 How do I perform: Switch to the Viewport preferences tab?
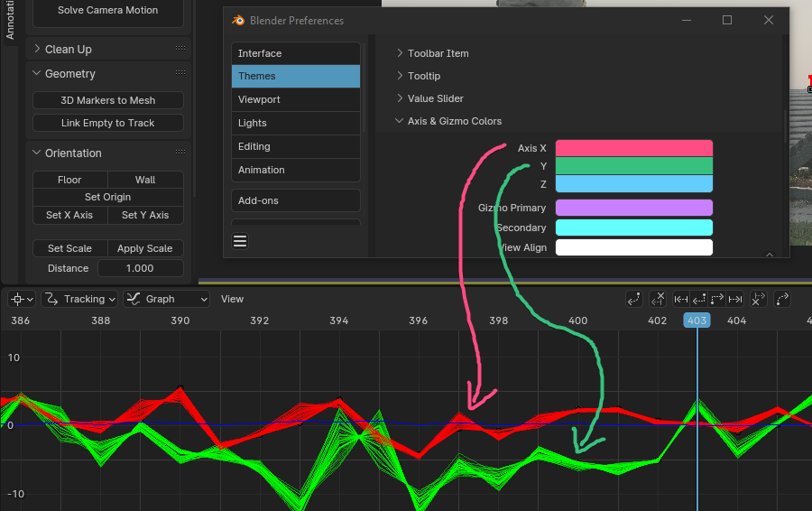[x=296, y=99]
